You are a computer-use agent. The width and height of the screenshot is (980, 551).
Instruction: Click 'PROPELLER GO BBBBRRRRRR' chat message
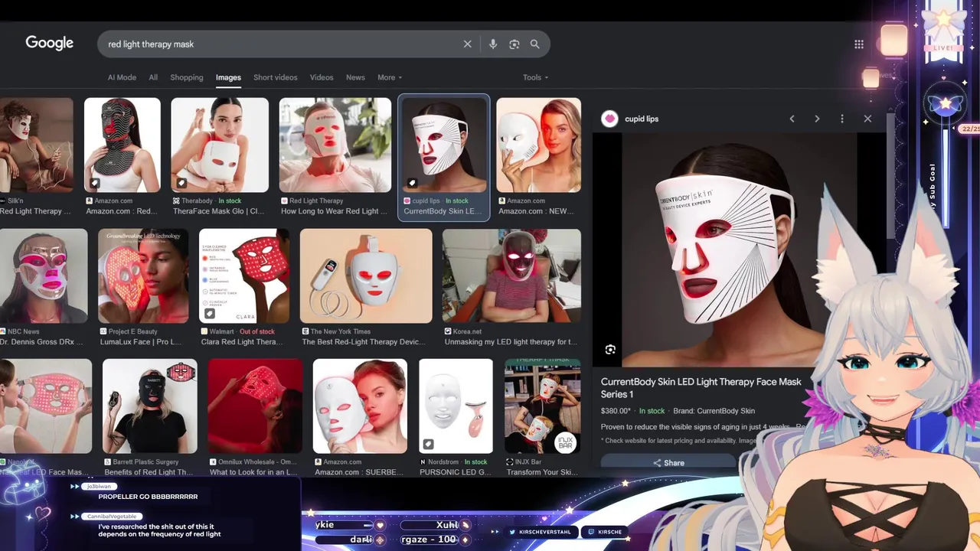pyautogui.click(x=148, y=497)
